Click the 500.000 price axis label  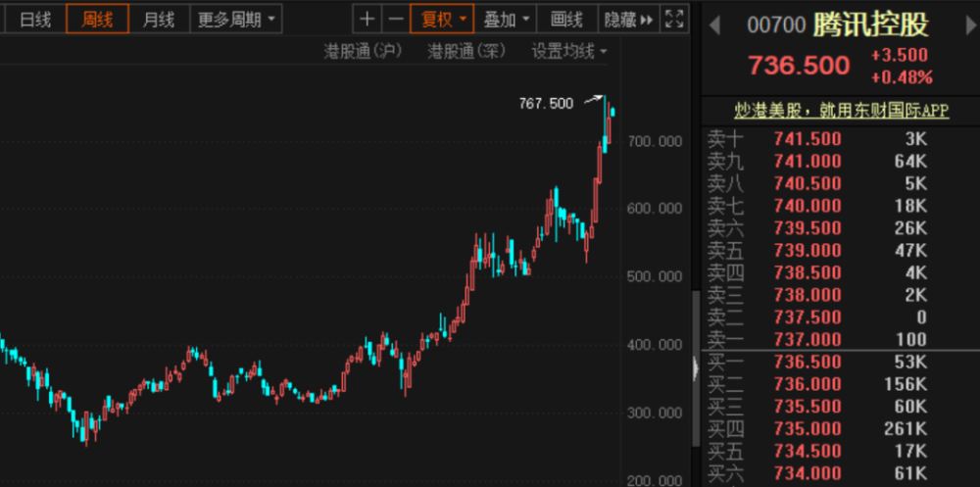[654, 277]
